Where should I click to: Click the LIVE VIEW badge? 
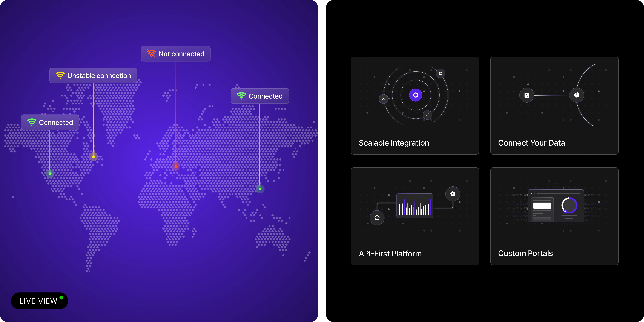click(x=39, y=301)
